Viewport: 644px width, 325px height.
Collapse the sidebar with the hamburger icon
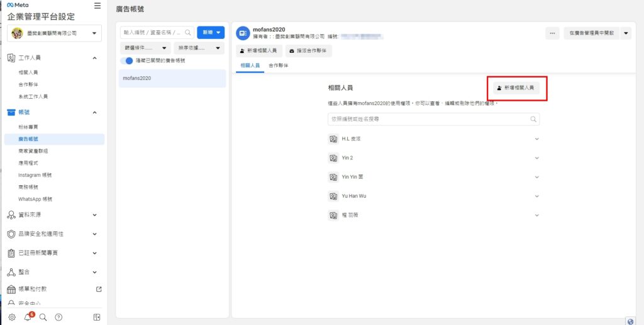click(x=97, y=6)
